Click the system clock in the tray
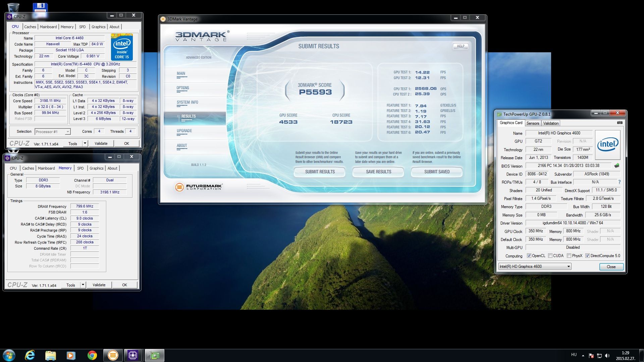The width and height of the screenshot is (644, 362). click(625, 355)
